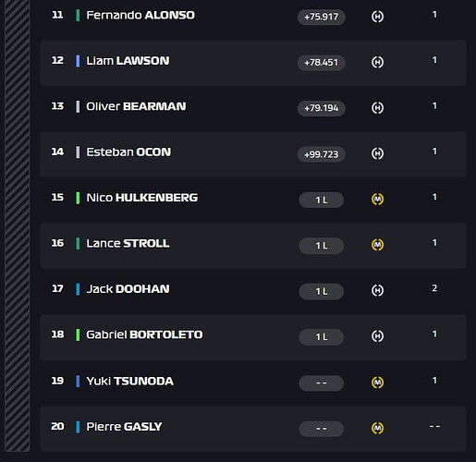The height and width of the screenshot is (462, 476).
Task: Click position number 20 for Gasly
Action: click(57, 426)
